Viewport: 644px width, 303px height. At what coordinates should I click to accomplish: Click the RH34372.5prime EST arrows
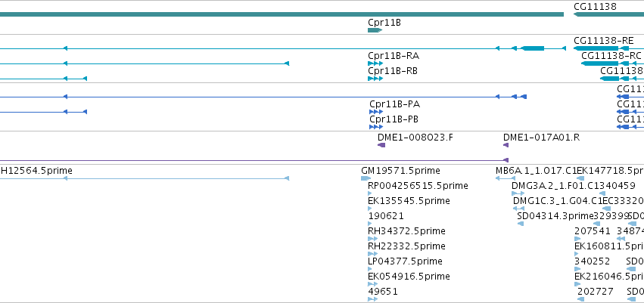click(372, 239)
